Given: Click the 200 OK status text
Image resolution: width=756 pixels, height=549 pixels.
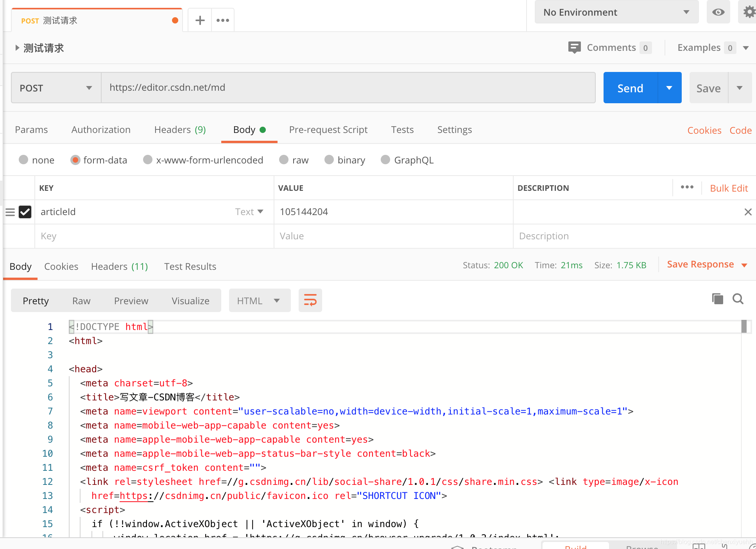Looking at the screenshot, I should (508, 265).
